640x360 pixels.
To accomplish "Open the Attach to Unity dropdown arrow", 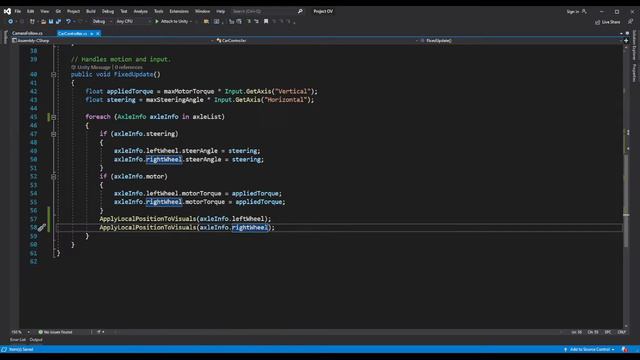I will [x=191, y=22].
